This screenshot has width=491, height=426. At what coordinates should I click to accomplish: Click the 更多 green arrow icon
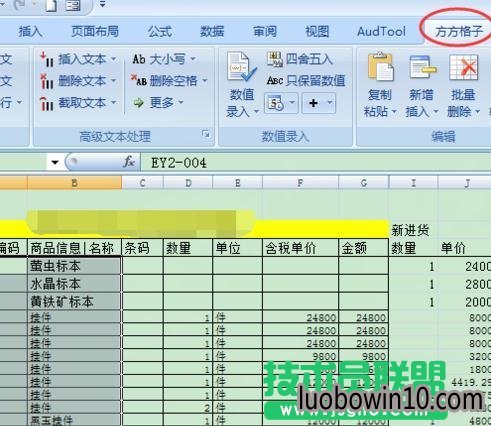coord(139,103)
